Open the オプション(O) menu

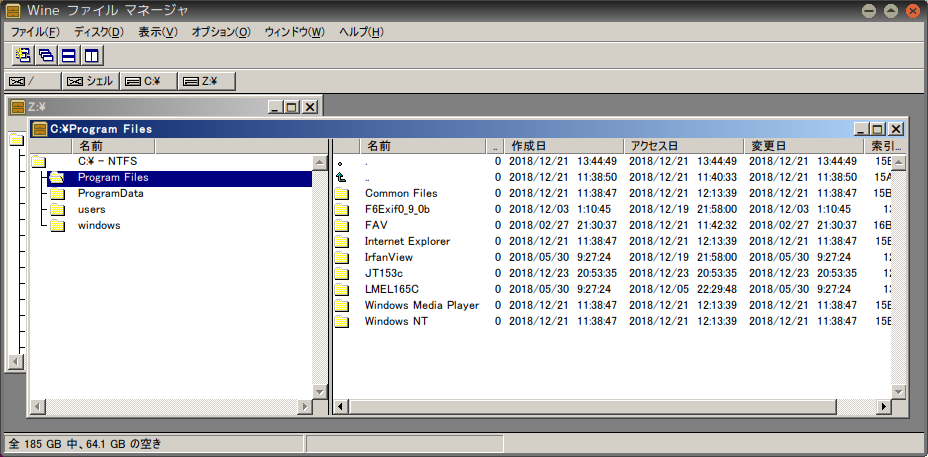click(x=221, y=32)
